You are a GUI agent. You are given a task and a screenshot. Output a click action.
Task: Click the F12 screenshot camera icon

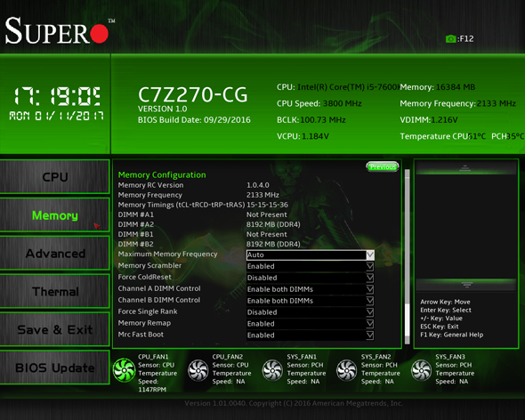(450, 39)
